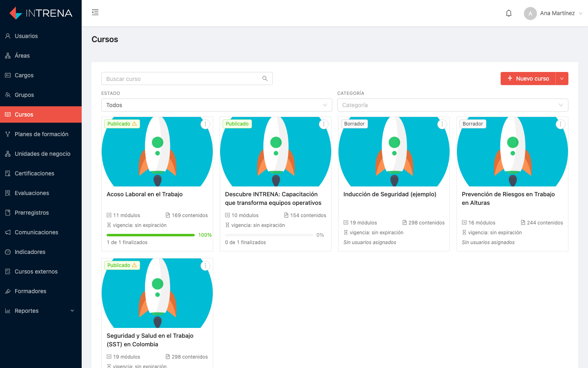
Task: Click warning icon on Acoso Laboral badge
Action: [134, 123]
